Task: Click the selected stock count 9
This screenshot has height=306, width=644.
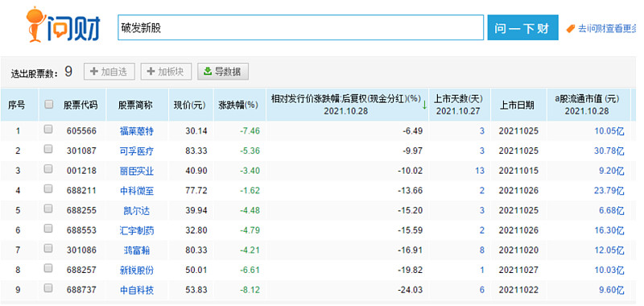Action: pos(68,72)
